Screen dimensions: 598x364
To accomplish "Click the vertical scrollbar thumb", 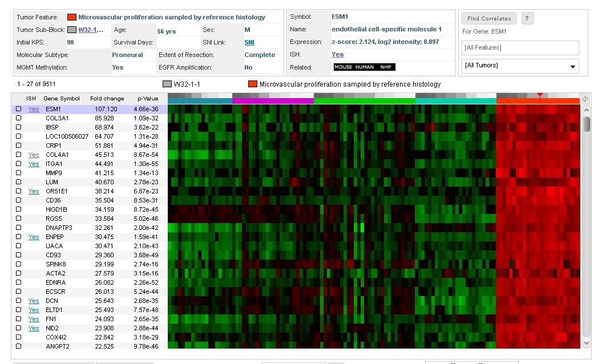I will pos(587,124).
